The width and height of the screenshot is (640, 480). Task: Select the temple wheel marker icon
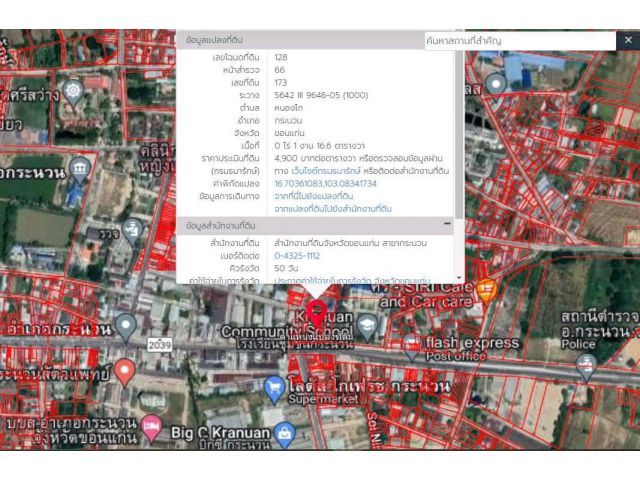(73, 92)
